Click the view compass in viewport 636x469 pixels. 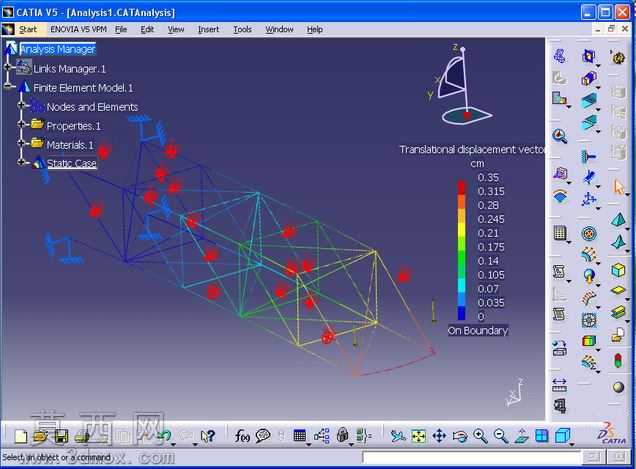[460, 85]
